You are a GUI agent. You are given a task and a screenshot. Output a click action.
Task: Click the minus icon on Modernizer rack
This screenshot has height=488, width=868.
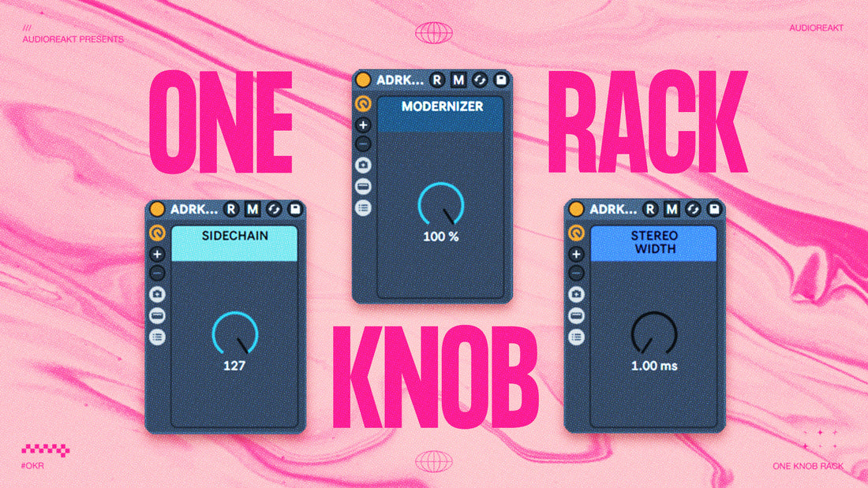pyautogui.click(x=363, y=143)
